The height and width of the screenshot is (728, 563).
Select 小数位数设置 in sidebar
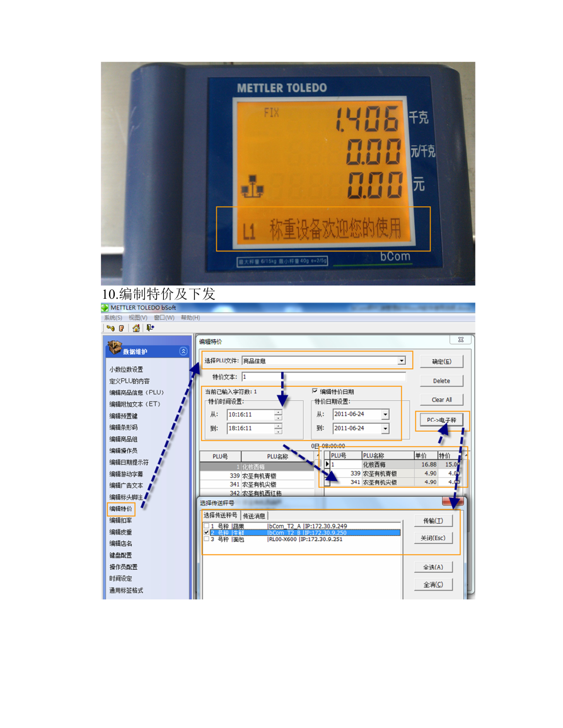pos(126,369)
